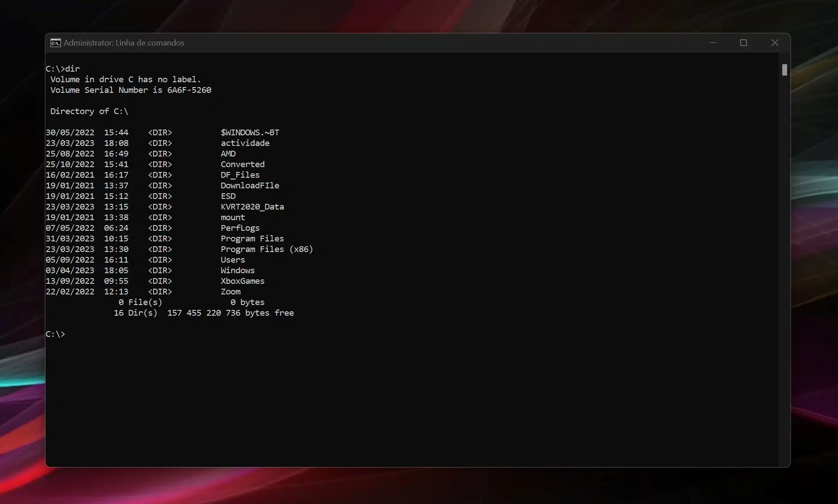Click the time 18:08 on actividade row
Screen dimensions: 838x504
116,143
